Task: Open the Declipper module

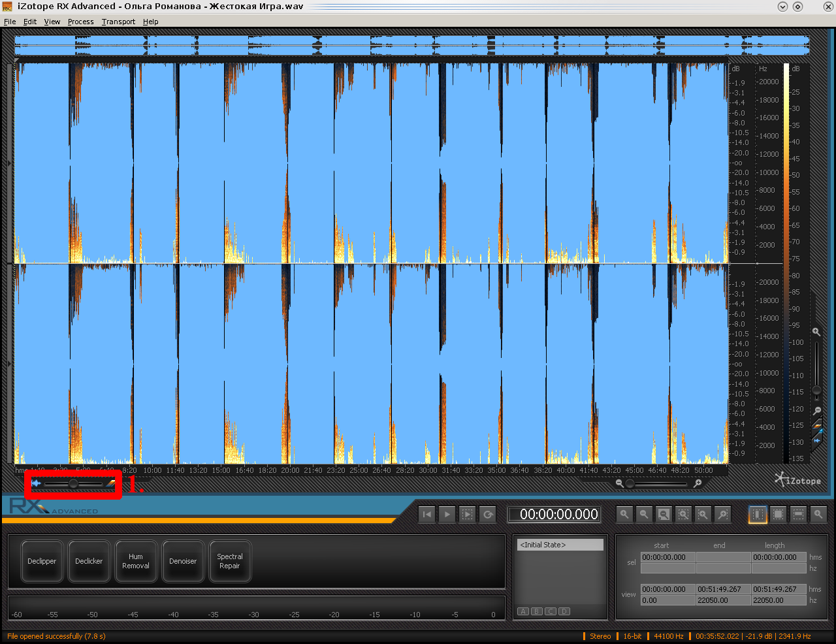Action: pyautogui.click(x=42, y=561)
